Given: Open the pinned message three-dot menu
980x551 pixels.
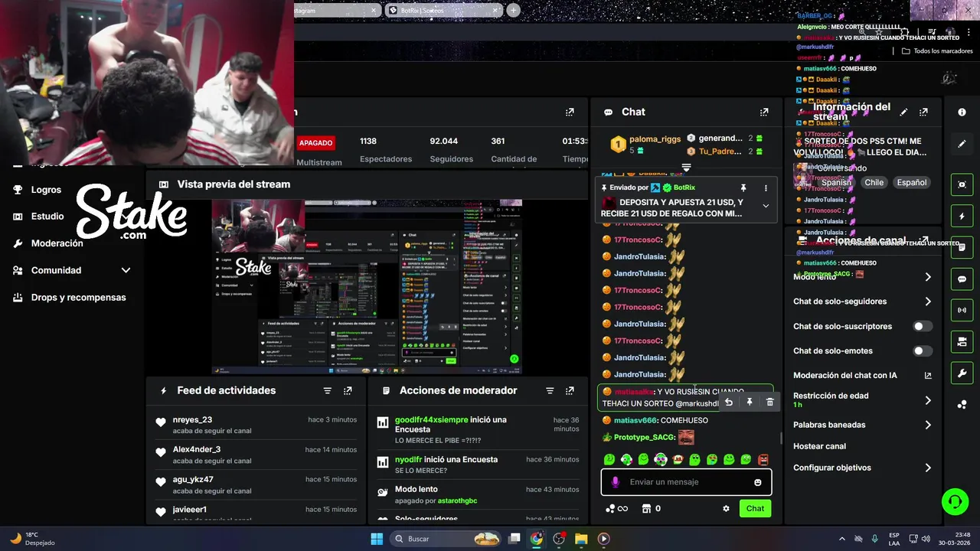Looking at the screenshot, I should tap(766, 187).
